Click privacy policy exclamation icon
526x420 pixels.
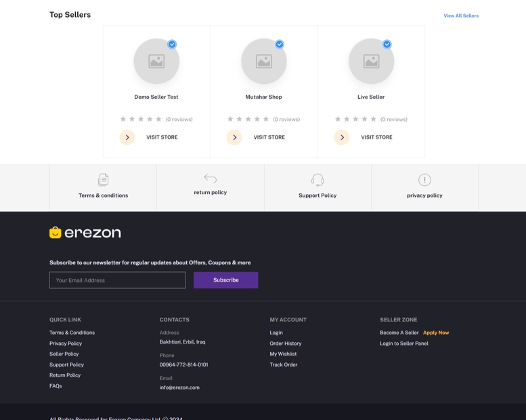(424, 180)
